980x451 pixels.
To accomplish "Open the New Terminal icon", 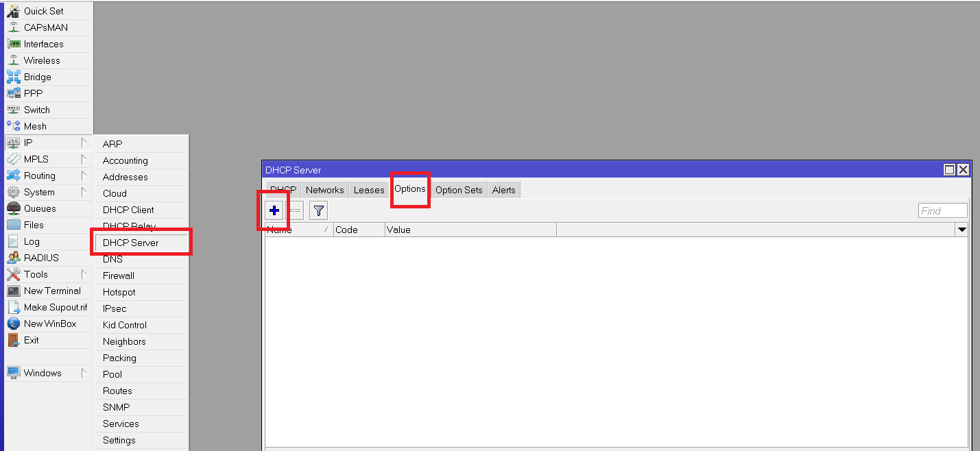I will (x=14, y=291).
